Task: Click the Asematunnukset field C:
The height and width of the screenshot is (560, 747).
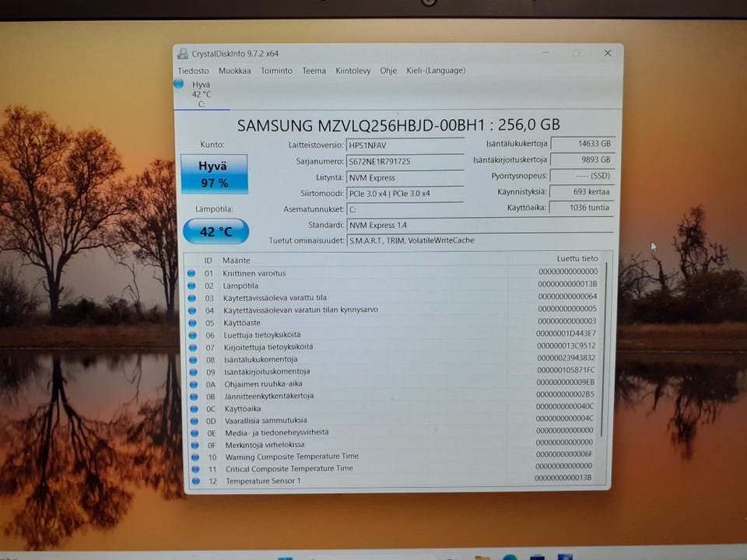Action: (405, 209)
